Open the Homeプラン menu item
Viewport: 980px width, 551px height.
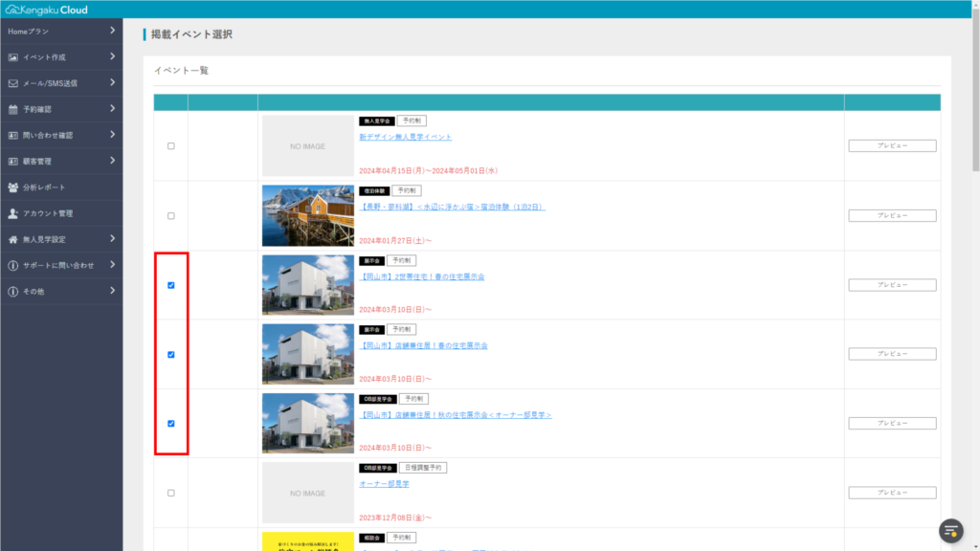[61, 32]
